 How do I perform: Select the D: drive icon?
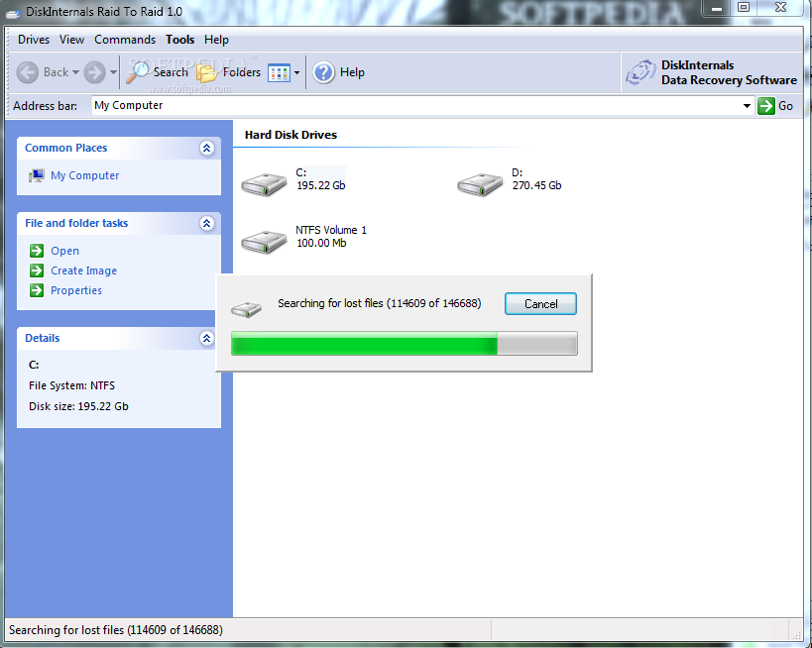[x=480, y=183]
